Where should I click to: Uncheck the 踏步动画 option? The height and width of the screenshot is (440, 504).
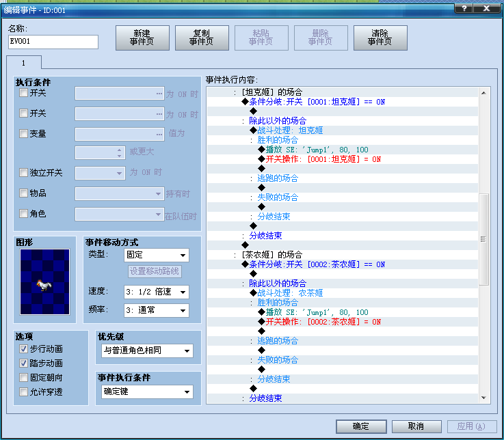click(23, 363)
